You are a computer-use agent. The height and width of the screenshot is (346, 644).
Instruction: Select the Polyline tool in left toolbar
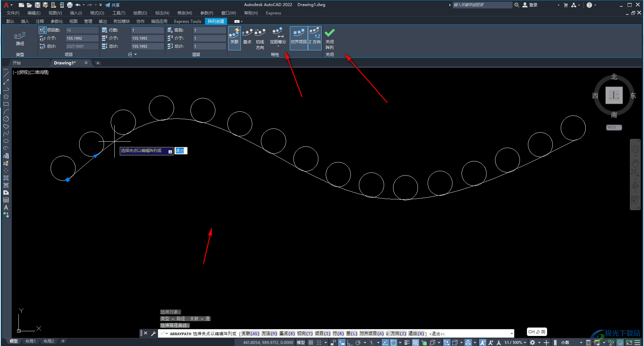pos(6,89)
